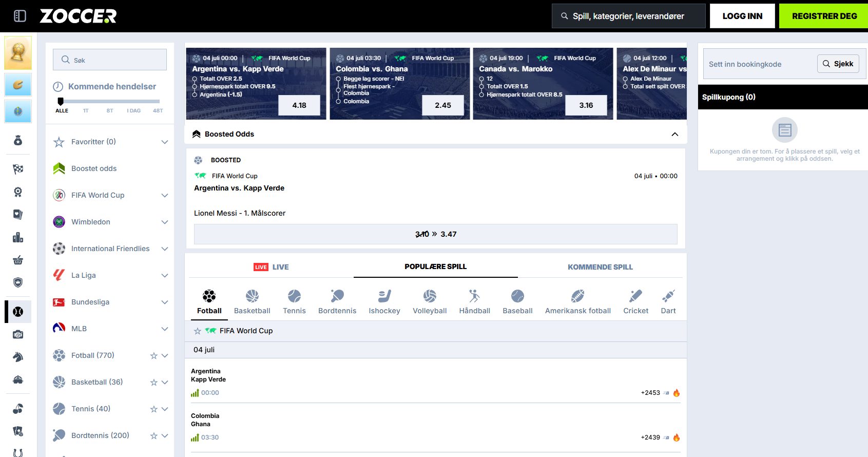Set the time filter slider to I DAG

coord(134,110)
